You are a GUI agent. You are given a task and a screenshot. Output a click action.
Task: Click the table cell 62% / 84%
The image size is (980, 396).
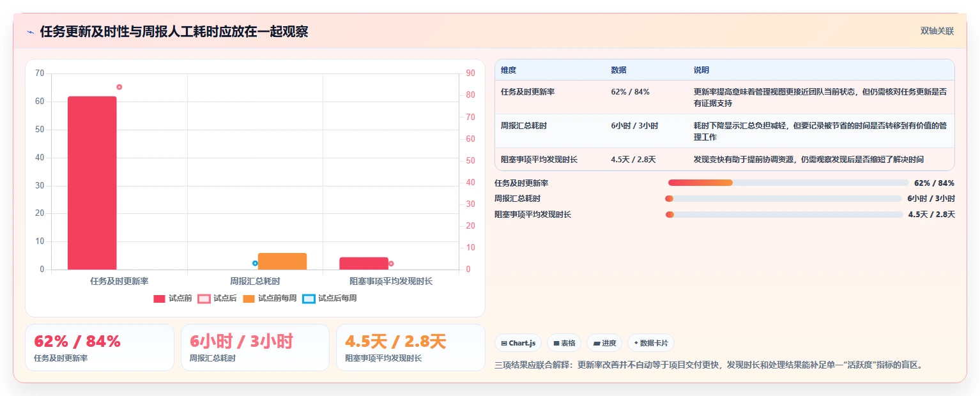(x=631, y=92)
